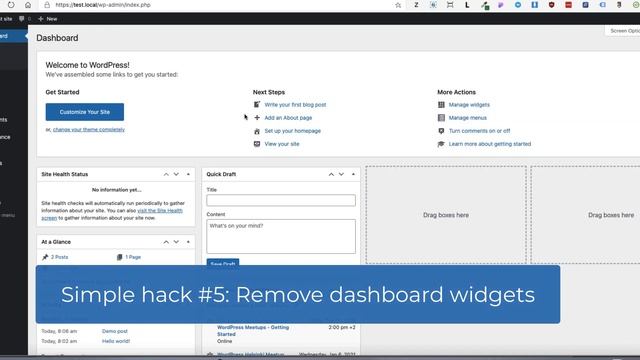This screenshot has width=640, height=360.
Task: Click the widgets grid icon beside Manage widgets
Action: (441, 105)
